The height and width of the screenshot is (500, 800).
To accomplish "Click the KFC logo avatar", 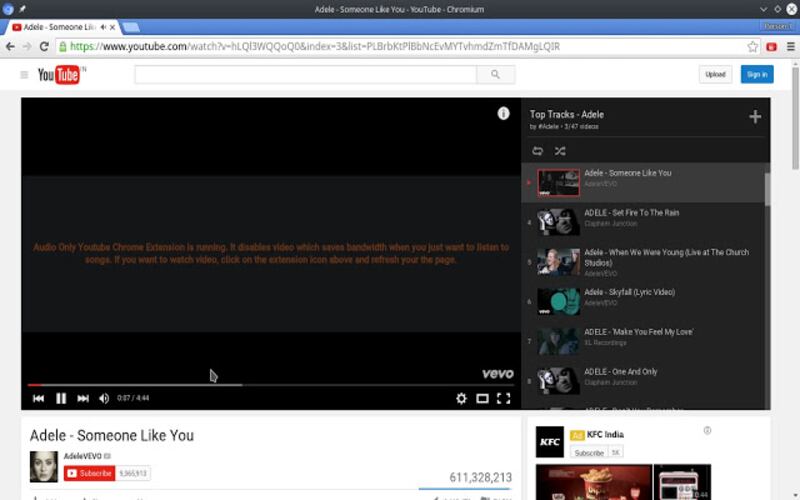I will [549, 442].
